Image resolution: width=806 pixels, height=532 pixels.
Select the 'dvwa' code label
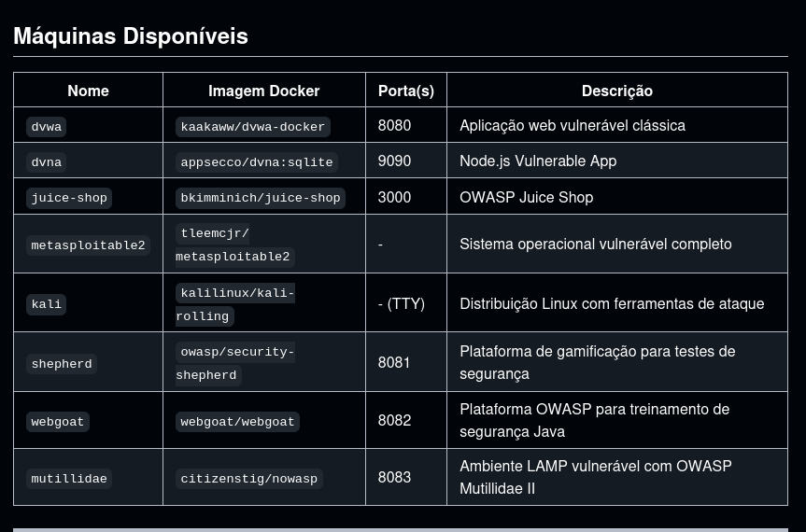point(46,127)
